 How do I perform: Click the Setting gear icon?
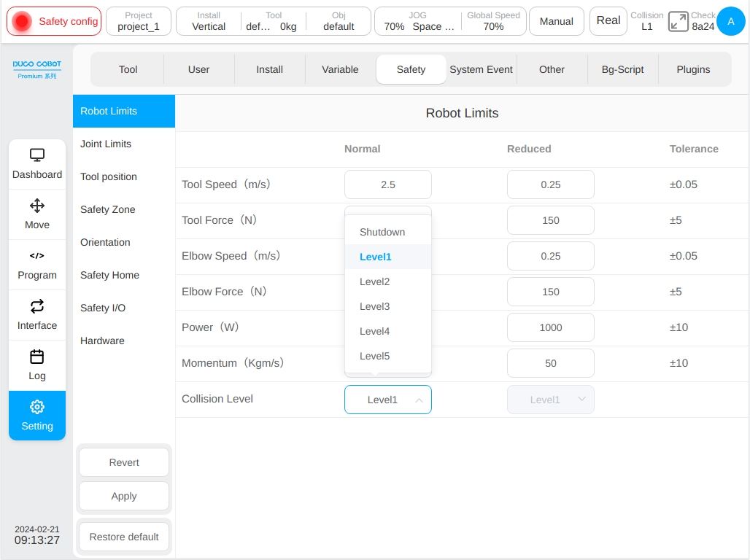pyautogui.click(x=36, y=407)
